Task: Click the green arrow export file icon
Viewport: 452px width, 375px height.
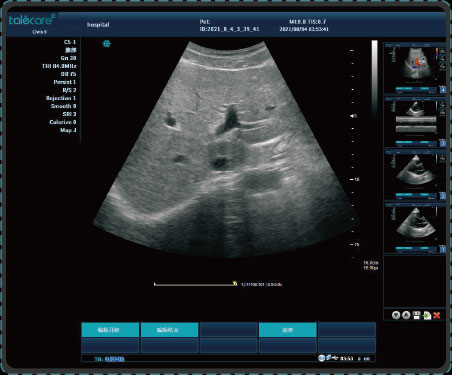Action: (x=427, y=315)
